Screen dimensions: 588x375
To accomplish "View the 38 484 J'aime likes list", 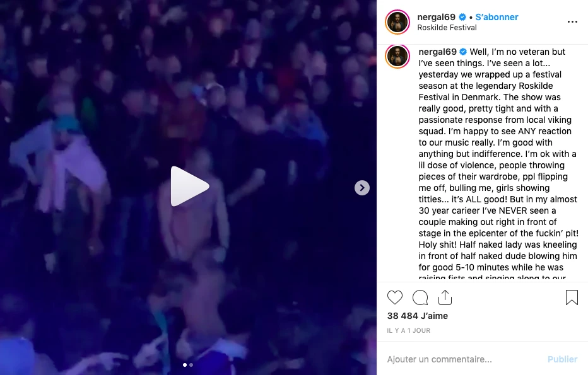I will [418, 316].
